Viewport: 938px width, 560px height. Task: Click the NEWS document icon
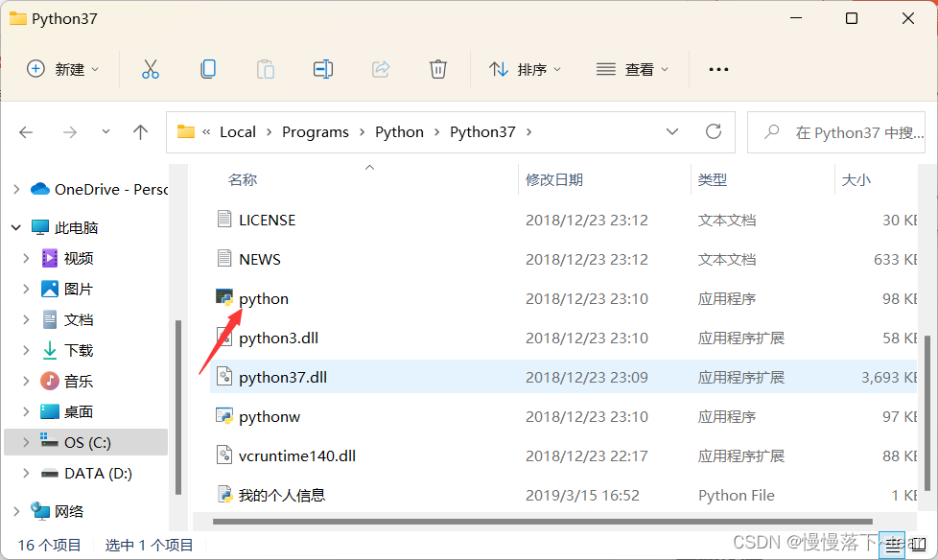pyautogui.click(x=224, y=259)
